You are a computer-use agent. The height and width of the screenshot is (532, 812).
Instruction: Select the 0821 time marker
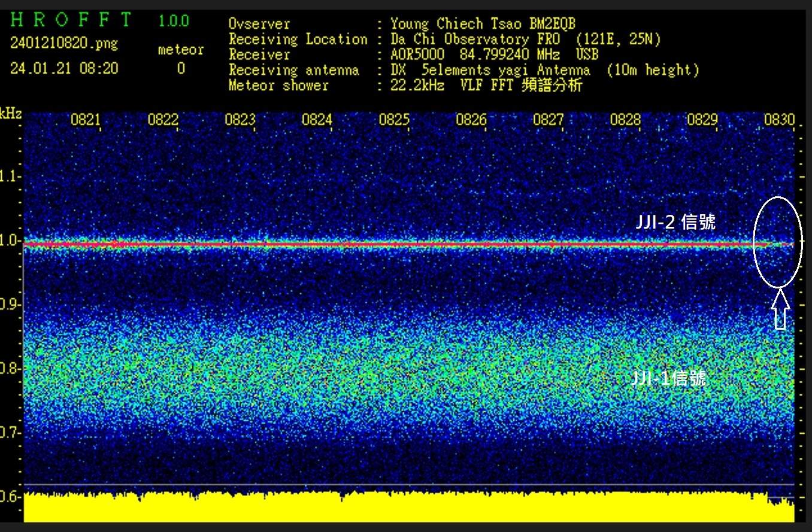pyautogui.click(x=86, y=120)
